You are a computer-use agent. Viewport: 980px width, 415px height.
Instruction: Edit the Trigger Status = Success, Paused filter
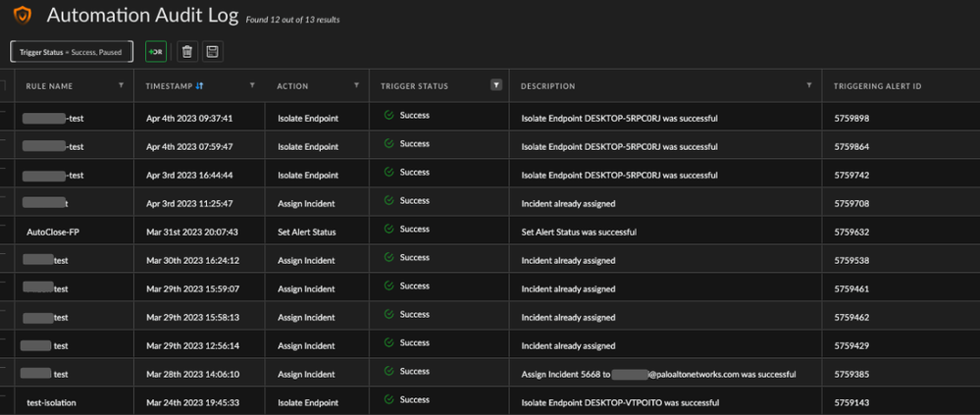(71, 51)
